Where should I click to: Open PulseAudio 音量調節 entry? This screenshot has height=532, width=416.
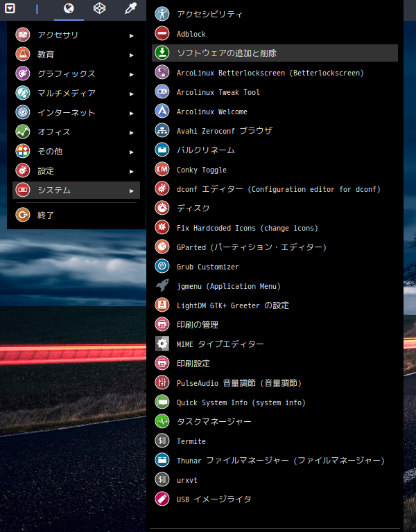pyautogui.click(x=275, y=382)
